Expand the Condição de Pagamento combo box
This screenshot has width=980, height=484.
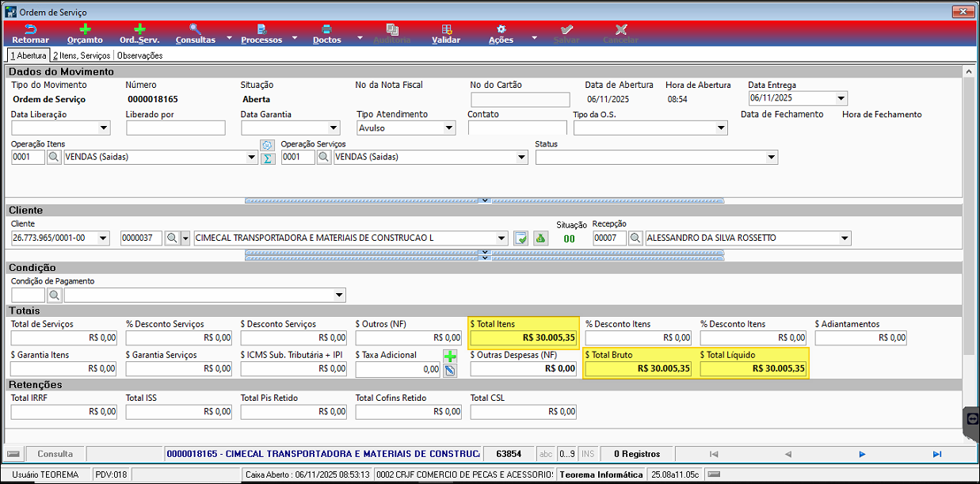340,295
